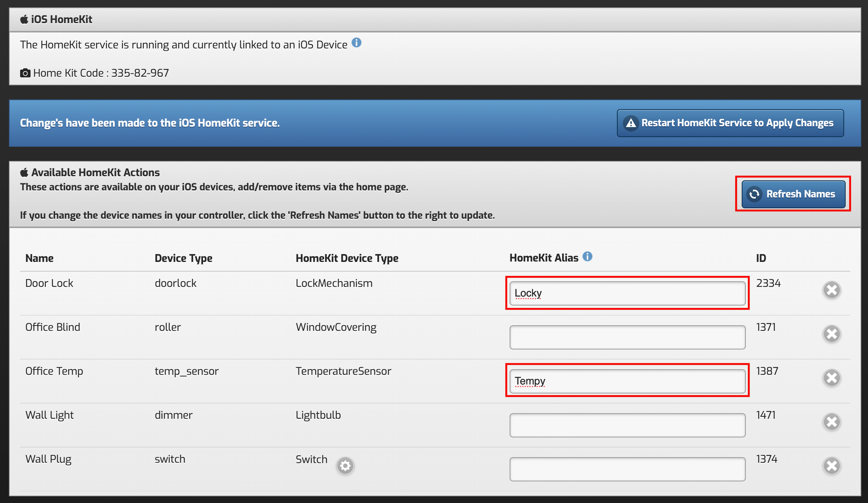
Task: Click the HomeKit Device Type column header
Action: point(347,258)
